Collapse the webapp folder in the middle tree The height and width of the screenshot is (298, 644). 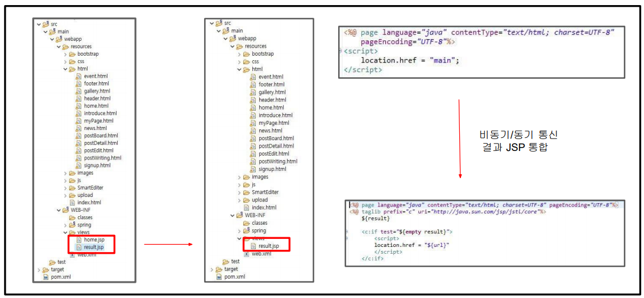coord(226,39)
